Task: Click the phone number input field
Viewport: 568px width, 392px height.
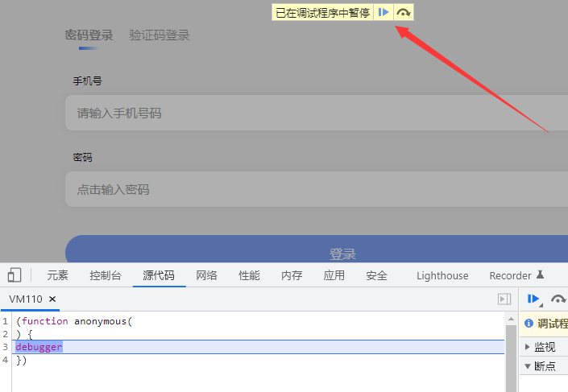Action: click(x=317, y=113)
